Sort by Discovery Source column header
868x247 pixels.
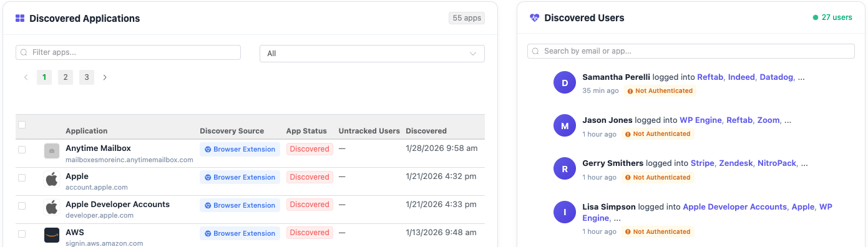point(232,131)
